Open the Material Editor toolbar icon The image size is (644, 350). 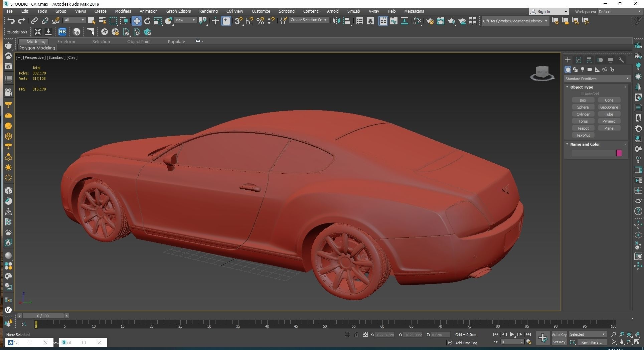(x=417, y=21)
